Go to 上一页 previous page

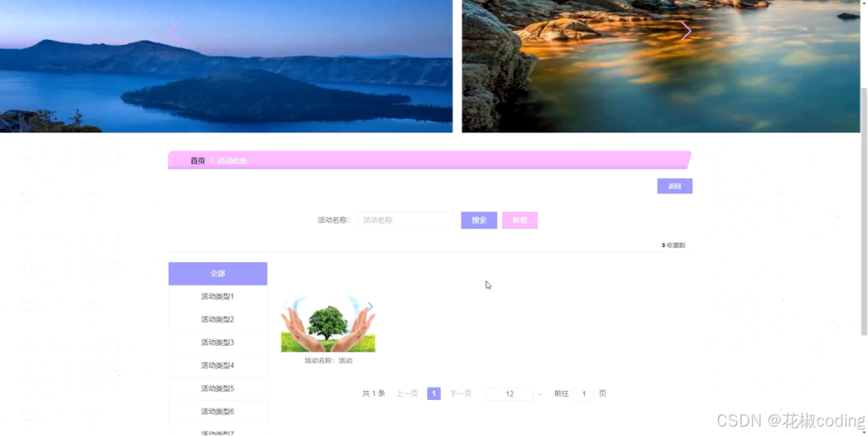pyautogui.click(x=407, y=394)
